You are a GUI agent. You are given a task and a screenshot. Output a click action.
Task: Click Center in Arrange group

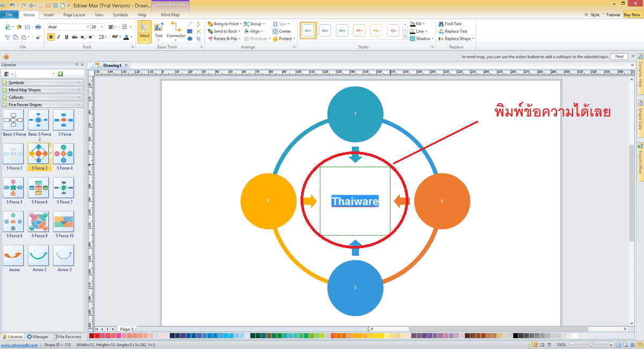[x=282, y=31]
